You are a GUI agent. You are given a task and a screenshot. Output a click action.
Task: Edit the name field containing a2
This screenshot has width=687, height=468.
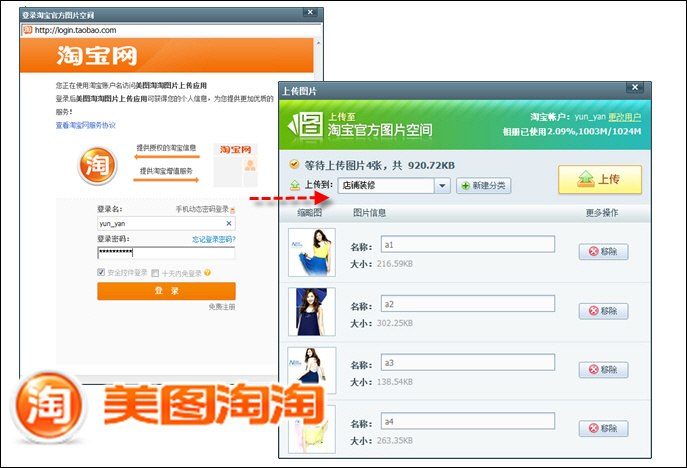[467, 304]
